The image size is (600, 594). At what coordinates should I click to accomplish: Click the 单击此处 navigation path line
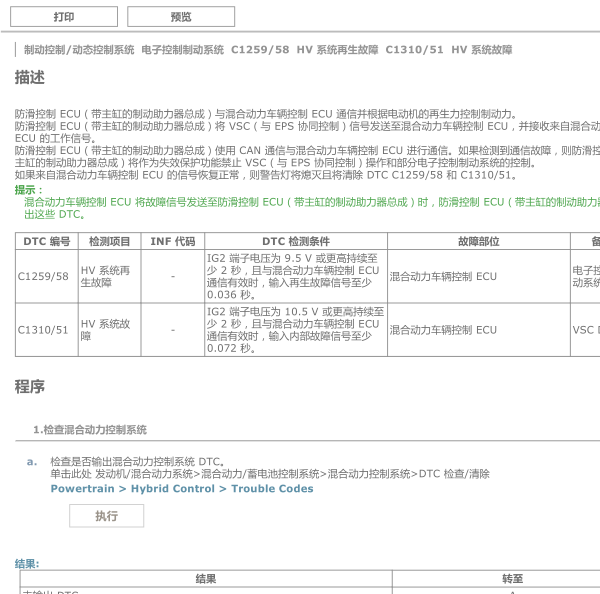coord(270,474)
